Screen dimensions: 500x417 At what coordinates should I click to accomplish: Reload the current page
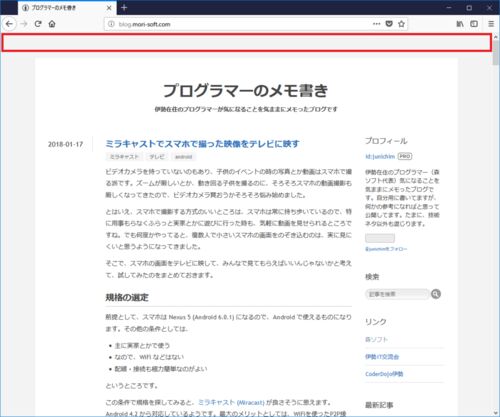tap(38, 24)
